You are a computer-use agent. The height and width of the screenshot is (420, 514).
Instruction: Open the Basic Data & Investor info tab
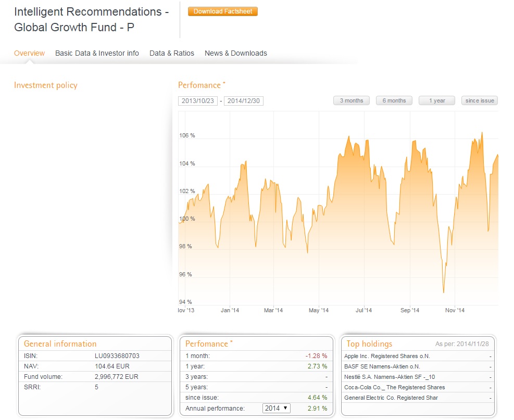[97, 53]
